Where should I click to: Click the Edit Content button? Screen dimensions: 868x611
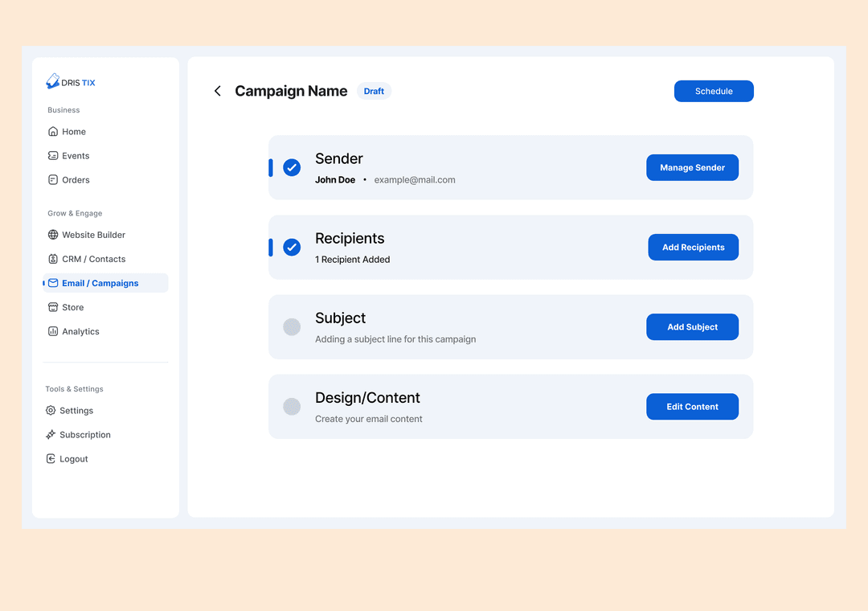pos(692,407)
